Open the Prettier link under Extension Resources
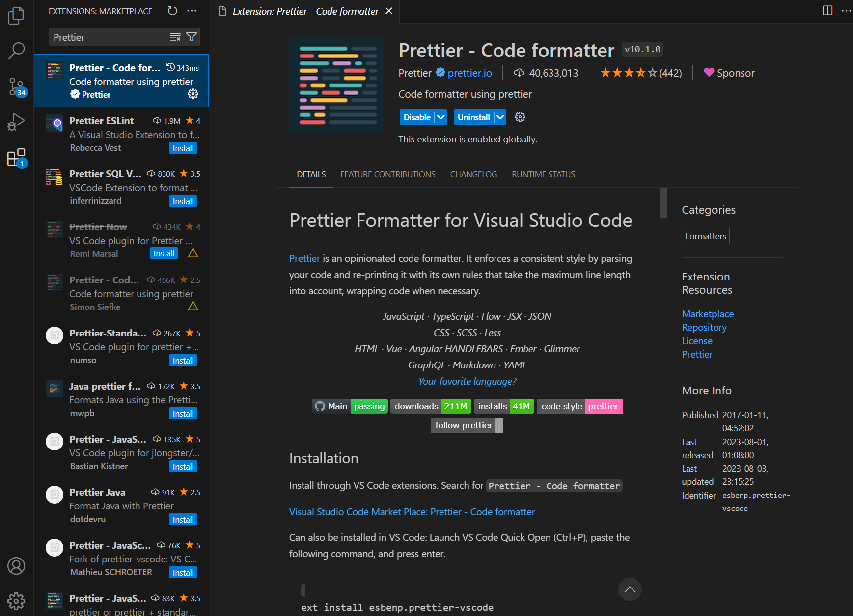 697,354
